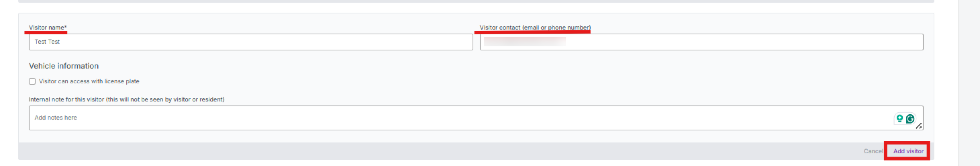Click the "Vehicle information" heading

[x=63, y=66]
